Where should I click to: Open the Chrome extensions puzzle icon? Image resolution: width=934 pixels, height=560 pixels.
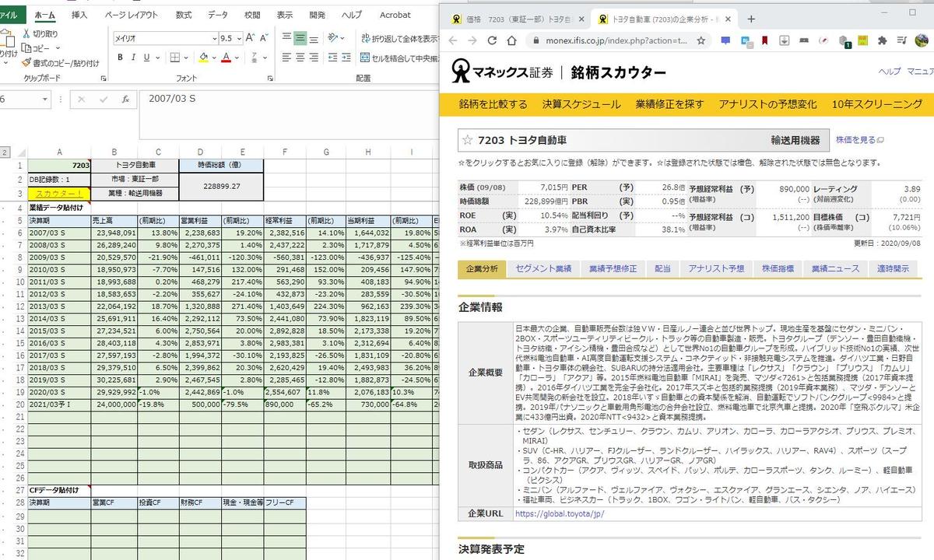pyautogui.click(x=882, y=40)
